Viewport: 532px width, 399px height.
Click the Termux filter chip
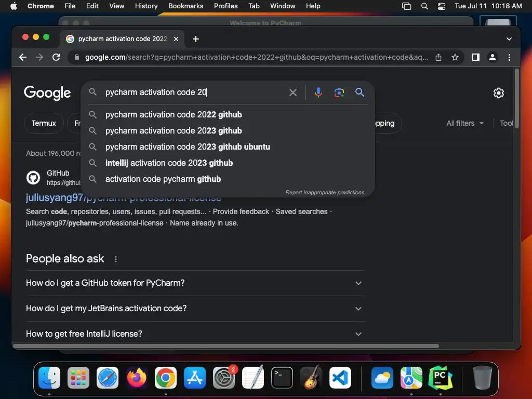[44, 123]
